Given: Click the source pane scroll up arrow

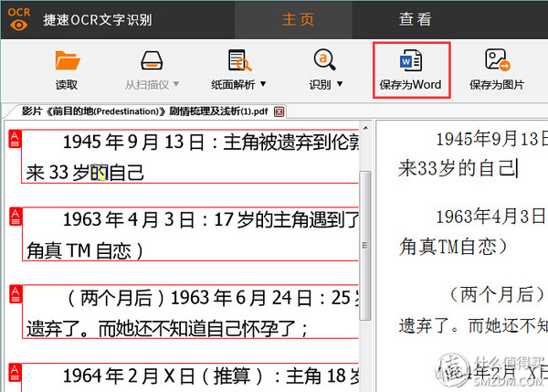Looking at the screenshot, I should pyautogui.click(x=365, y=128).
